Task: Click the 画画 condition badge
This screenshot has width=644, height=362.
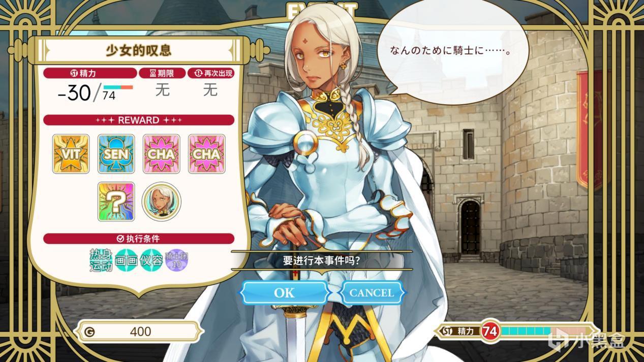Action: coord(126,260)
